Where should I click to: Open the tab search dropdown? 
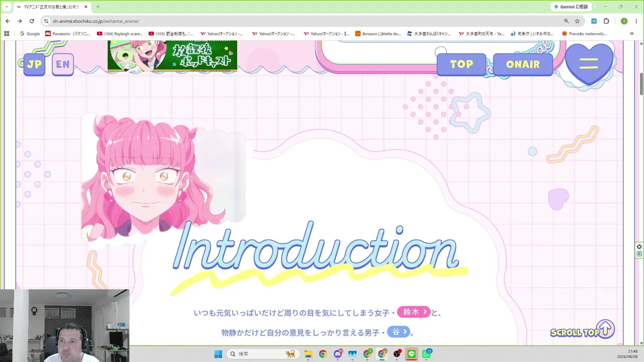[x=7, y=7]
